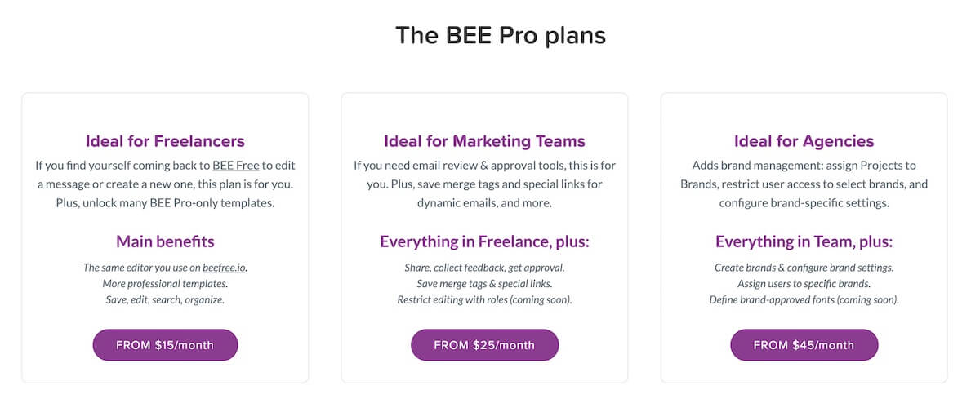Click Create brands & configure brand settings
980x412 pixels.
(804, 268)
